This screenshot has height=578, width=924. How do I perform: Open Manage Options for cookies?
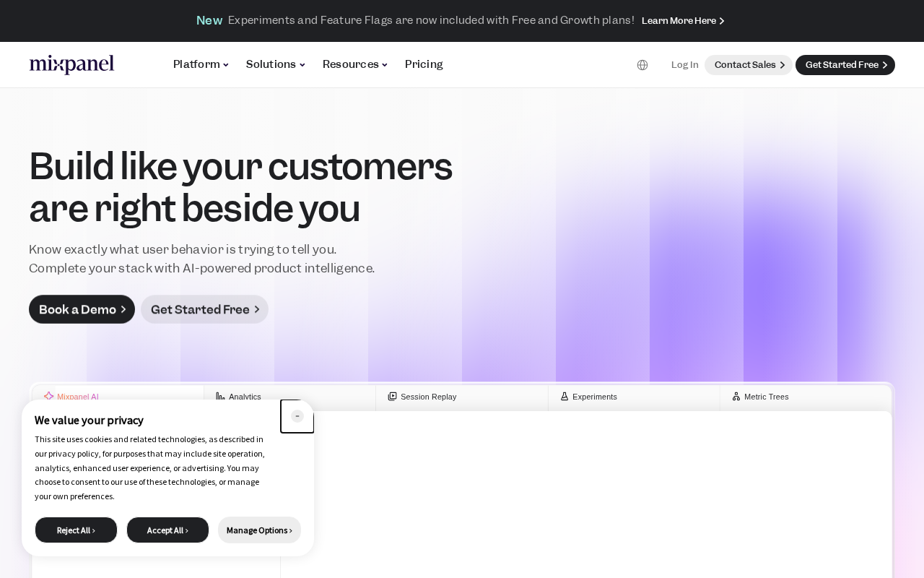[259, 530]
